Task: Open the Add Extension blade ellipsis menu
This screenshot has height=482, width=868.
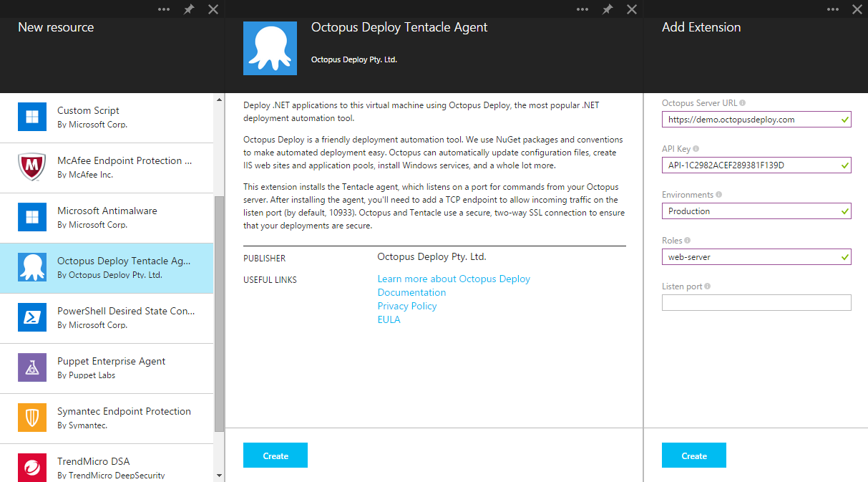Action: tap(832, 9)
